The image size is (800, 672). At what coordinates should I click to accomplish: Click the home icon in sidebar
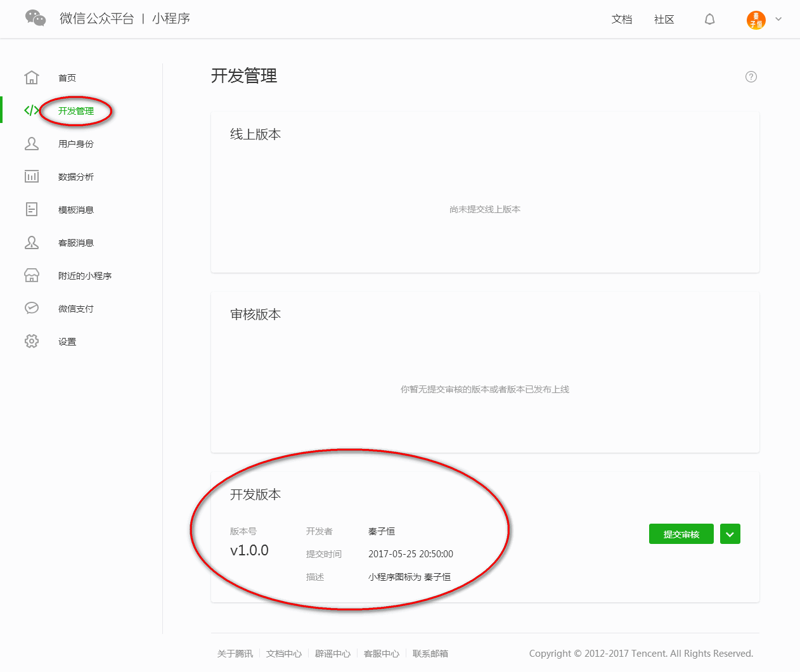(x=32, y=77)
